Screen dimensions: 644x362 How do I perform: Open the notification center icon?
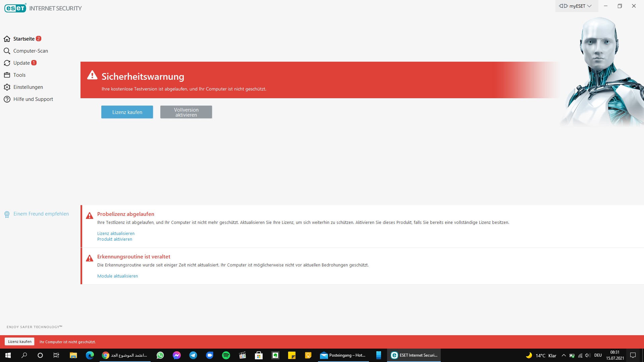[633, 355]
